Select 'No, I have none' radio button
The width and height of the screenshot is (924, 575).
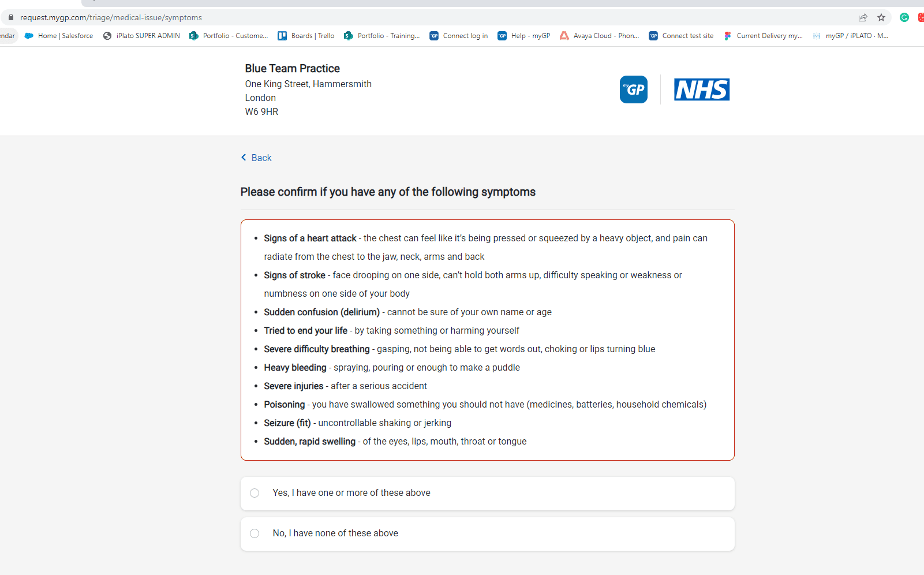click(255, 533)
